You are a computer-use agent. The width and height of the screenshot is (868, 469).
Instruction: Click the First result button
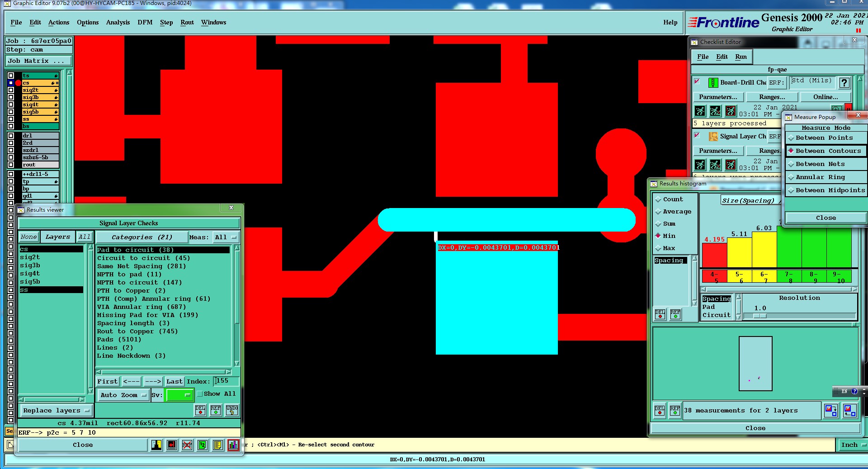[108, 382]
